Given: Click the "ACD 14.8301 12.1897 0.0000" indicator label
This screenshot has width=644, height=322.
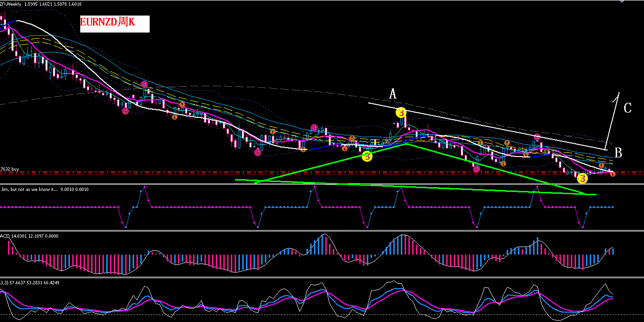Looking at the screenshot, I should [x=29, y=236].
